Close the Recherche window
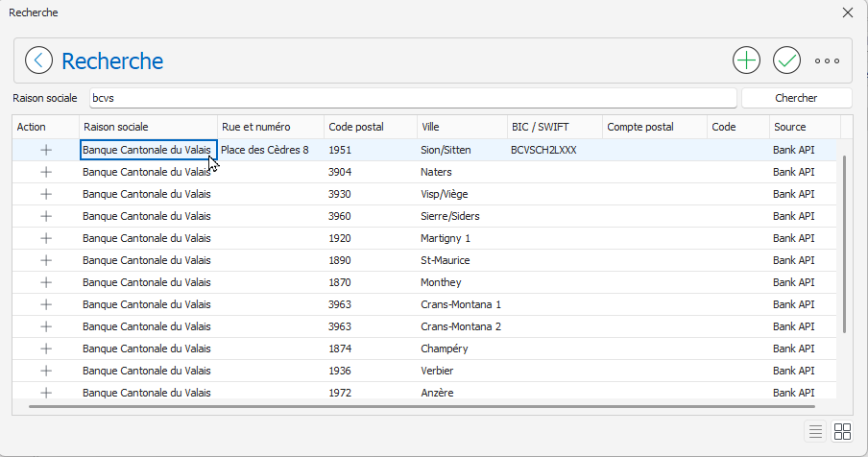This screenshot has width=868, height=457. [848, 12]
